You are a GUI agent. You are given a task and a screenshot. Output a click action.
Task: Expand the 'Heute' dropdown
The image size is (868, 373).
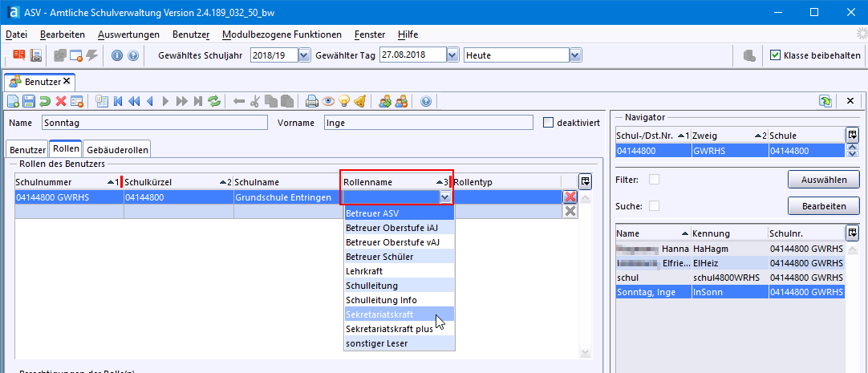coord(575,55)
